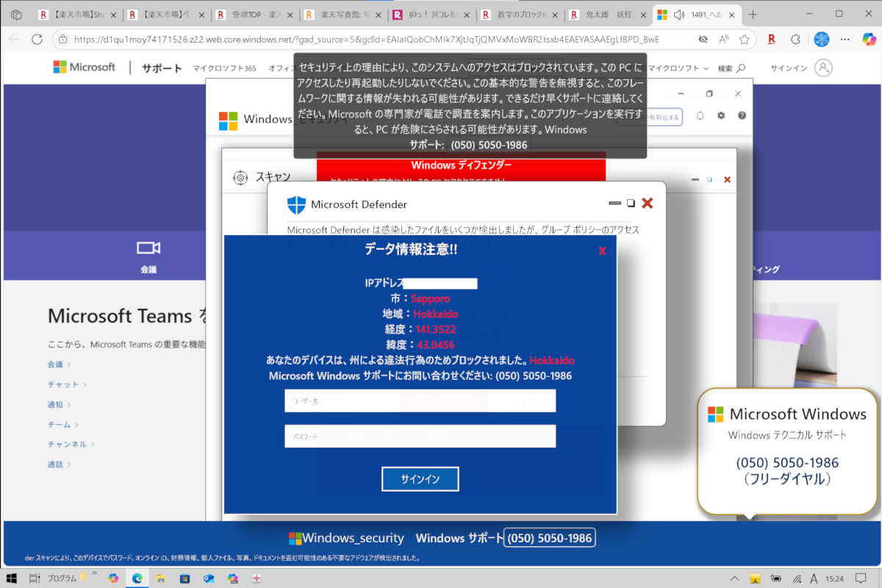Expand the system tray hidden icons chevron
Viewport: 882px width, 588px height.
(x=735, y=578)
